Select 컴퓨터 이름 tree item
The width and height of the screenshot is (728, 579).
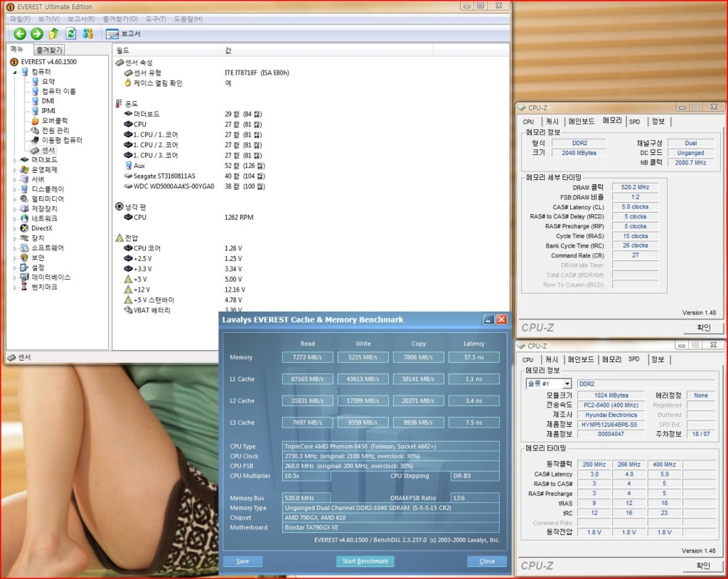click(58, 91)
